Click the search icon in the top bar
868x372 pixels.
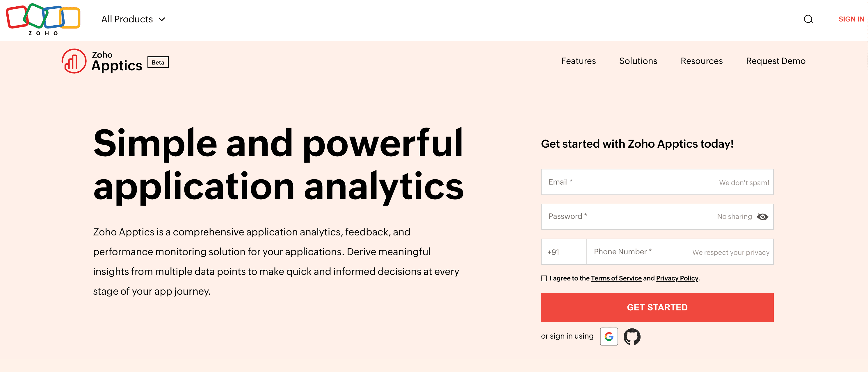point(809,19)
